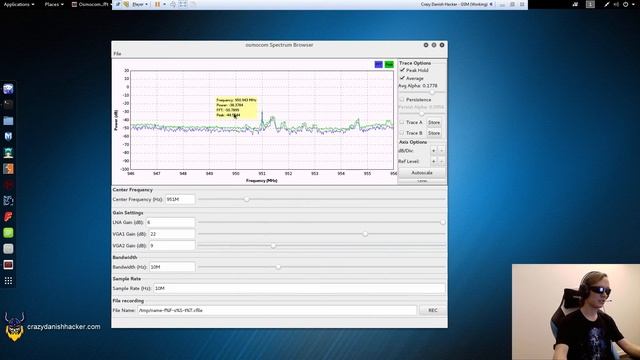The width and height of the screenshot is (640, 360).
Task: Click the Autoscale button
Action: click(422, 173)
